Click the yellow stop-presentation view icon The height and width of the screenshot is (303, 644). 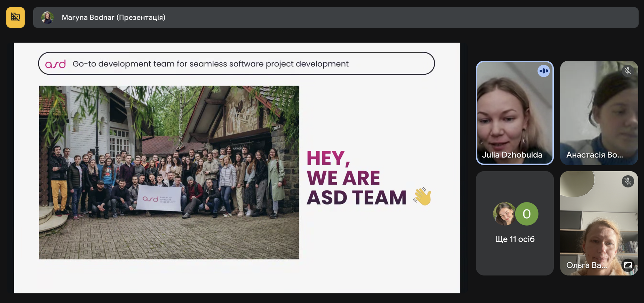15,17
